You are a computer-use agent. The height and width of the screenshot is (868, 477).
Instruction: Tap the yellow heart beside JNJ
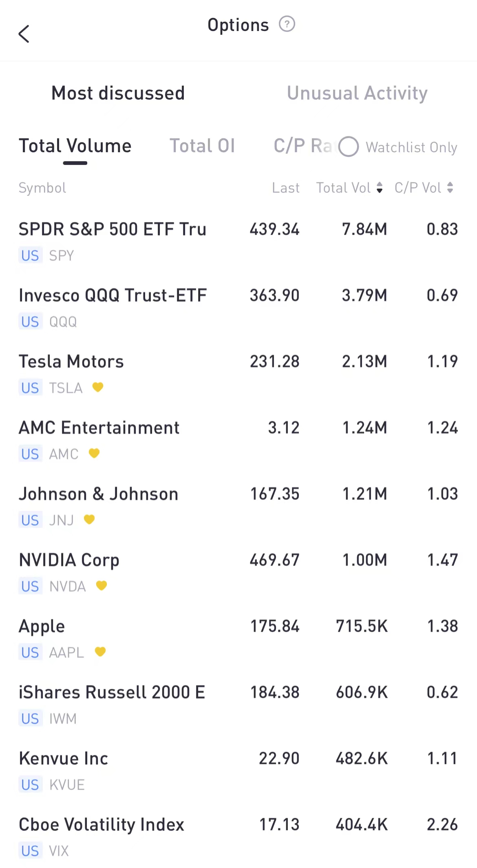(89, 519)
